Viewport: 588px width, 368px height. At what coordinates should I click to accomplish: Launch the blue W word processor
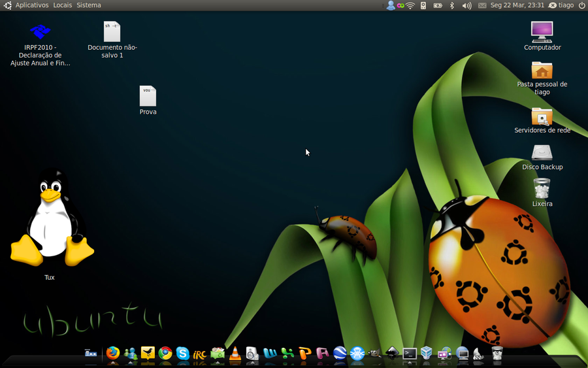click(x=270, y=354)
